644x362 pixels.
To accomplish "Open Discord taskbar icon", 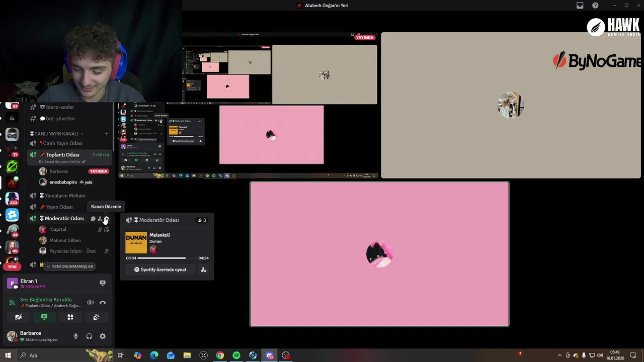I will [x=270, y=355].
